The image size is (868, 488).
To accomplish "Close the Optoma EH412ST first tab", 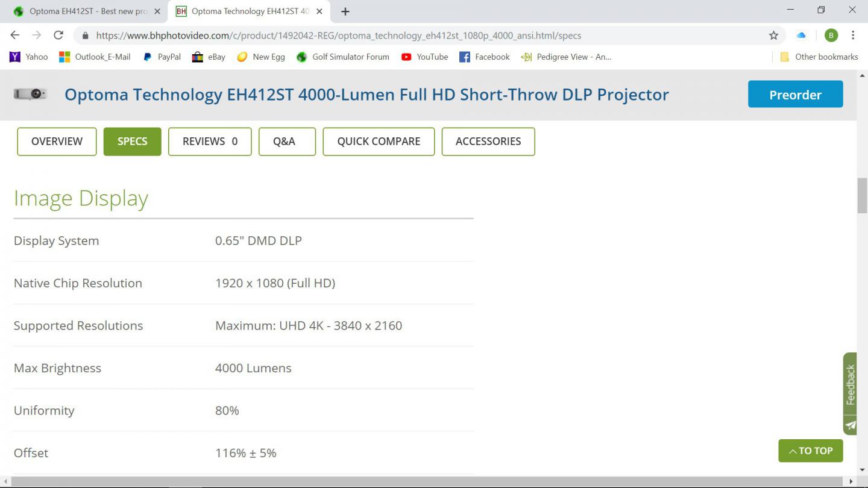I will 157,11.
